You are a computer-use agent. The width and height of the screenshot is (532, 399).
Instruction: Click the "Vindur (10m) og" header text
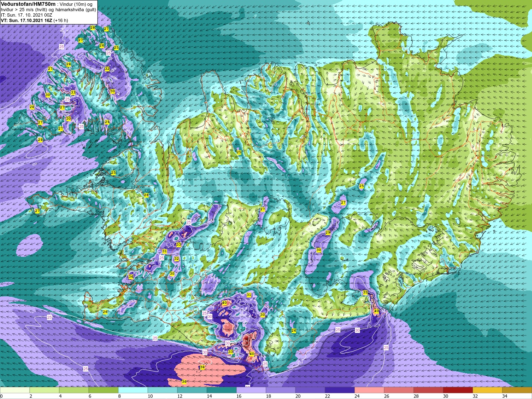coord(75,4)
